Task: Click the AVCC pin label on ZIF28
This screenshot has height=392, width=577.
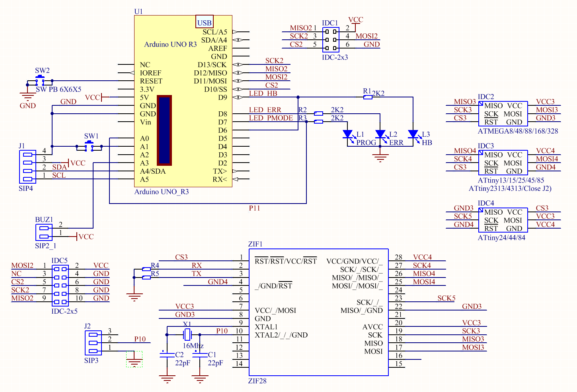Action: point(372,327)
